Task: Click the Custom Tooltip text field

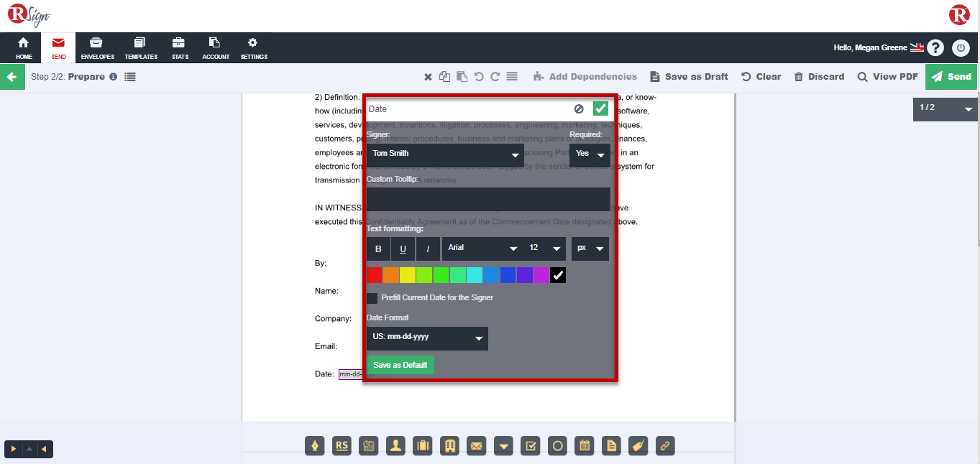Action: point(487,199)
